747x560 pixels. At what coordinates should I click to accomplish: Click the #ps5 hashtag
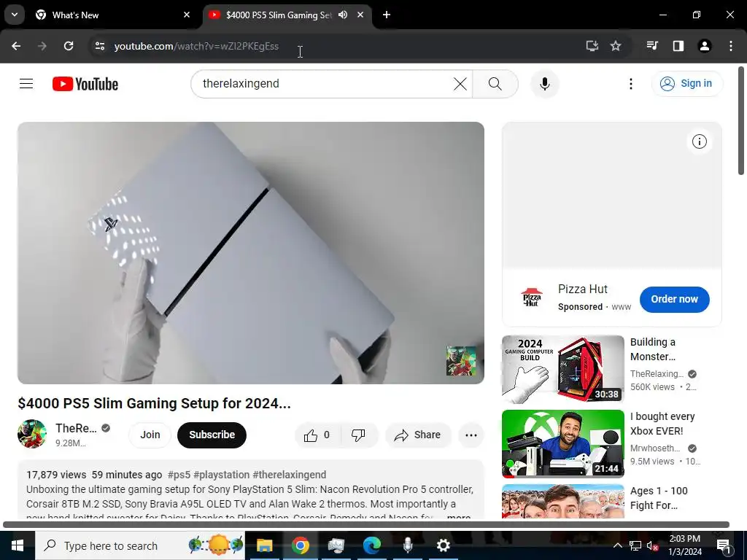[179, 475]
